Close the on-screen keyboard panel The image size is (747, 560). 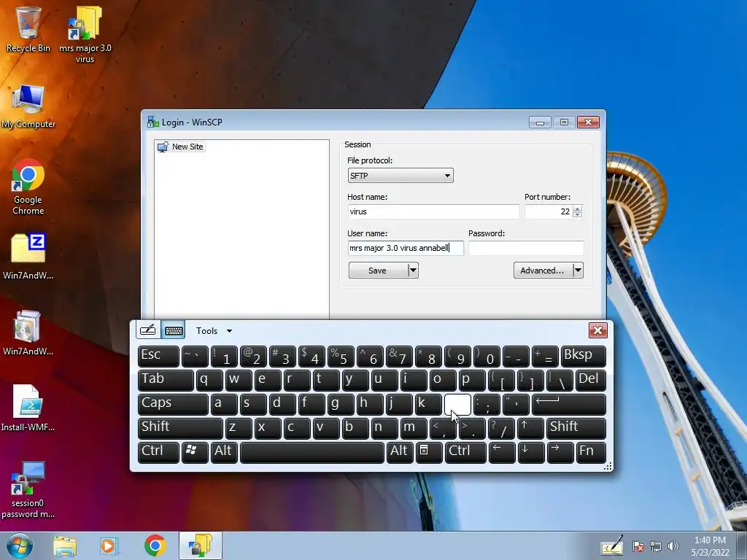click(x=598, y=330)
